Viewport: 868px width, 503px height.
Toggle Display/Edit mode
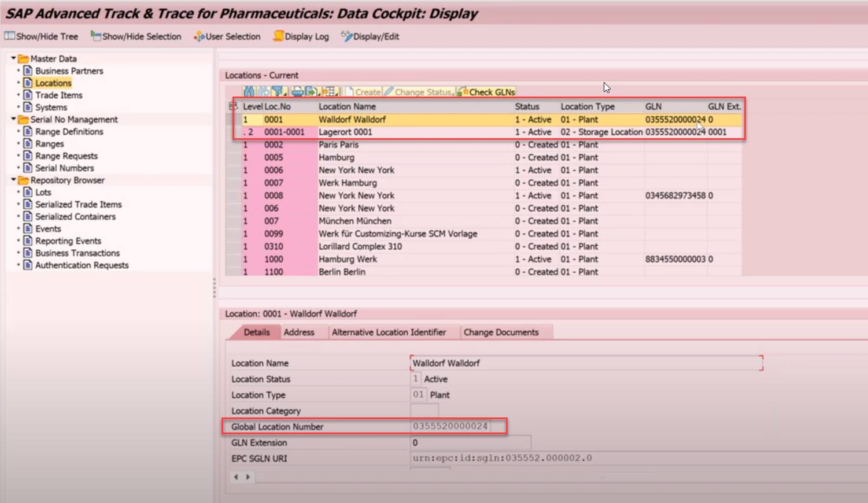click(x=370, y=36)
